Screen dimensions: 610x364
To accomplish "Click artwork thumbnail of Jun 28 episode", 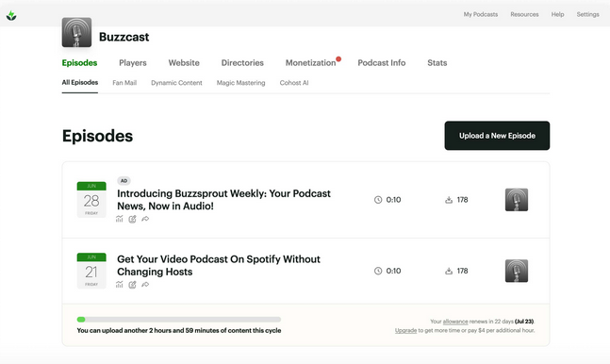I will click(517, 200).
